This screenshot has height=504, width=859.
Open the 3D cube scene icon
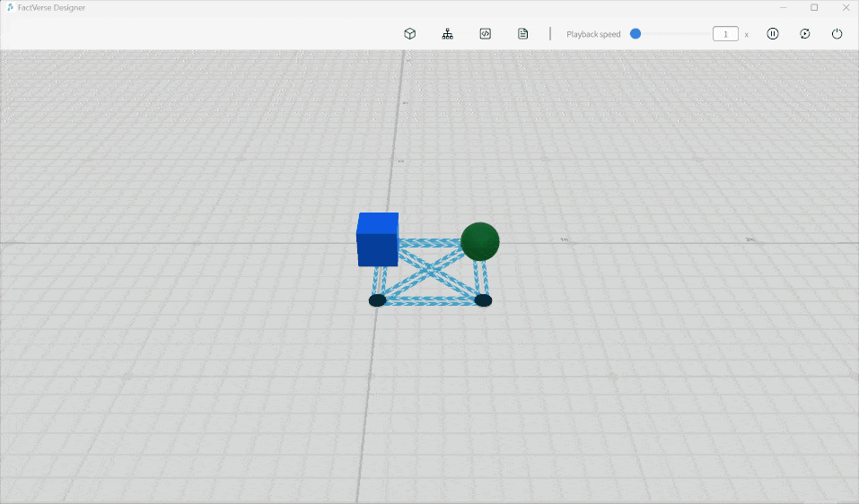click(410, 34)
